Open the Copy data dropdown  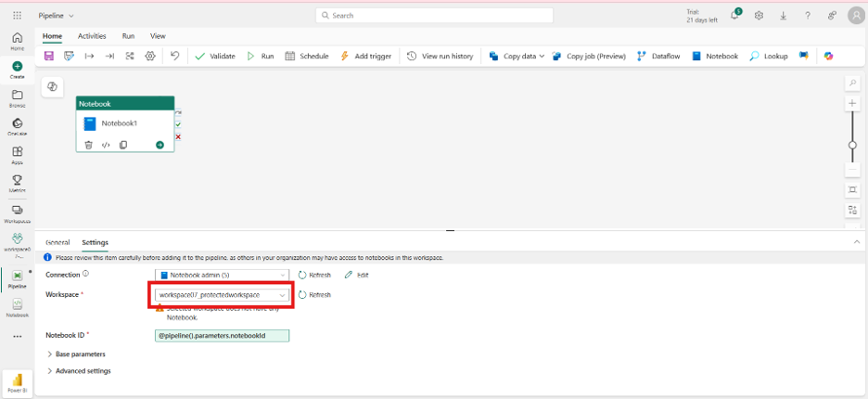517,56
